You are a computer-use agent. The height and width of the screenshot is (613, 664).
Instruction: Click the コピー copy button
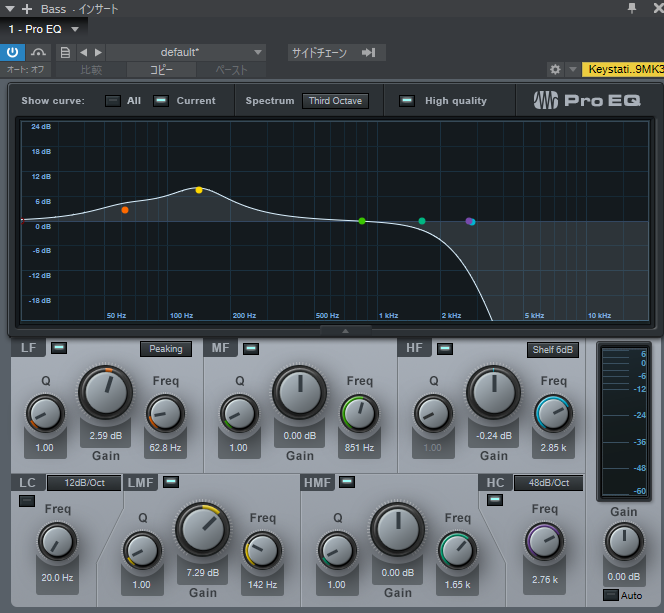point(161,70)
